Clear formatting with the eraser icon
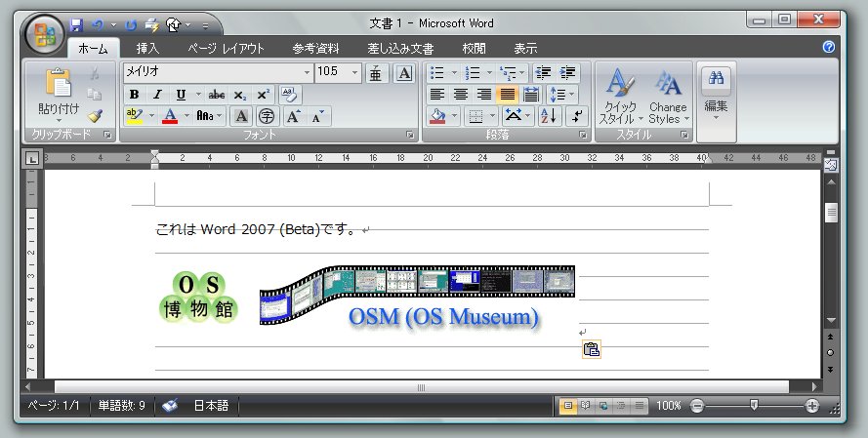 point(289,95)
